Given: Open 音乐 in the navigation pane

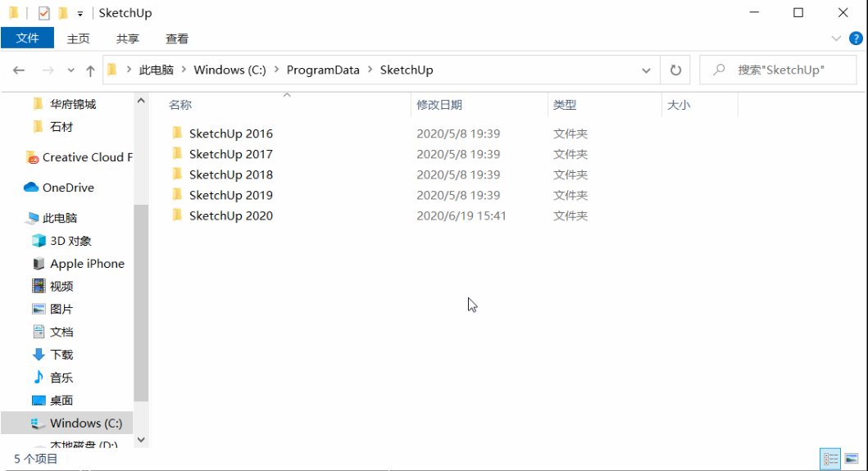Looking at the screenshot, I should [x=61, y=378].
